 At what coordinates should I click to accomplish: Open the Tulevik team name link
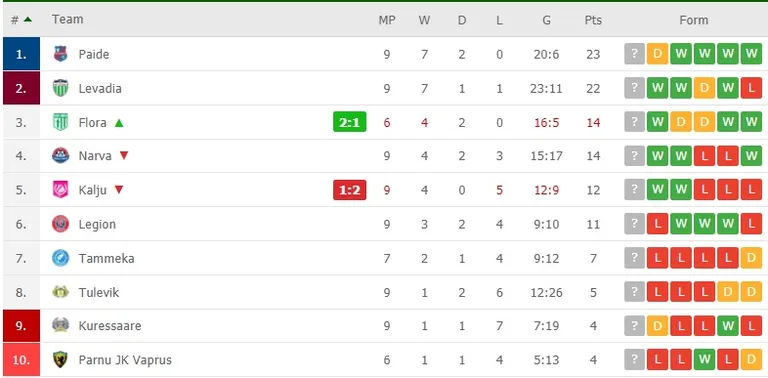(x=99, y=292)
